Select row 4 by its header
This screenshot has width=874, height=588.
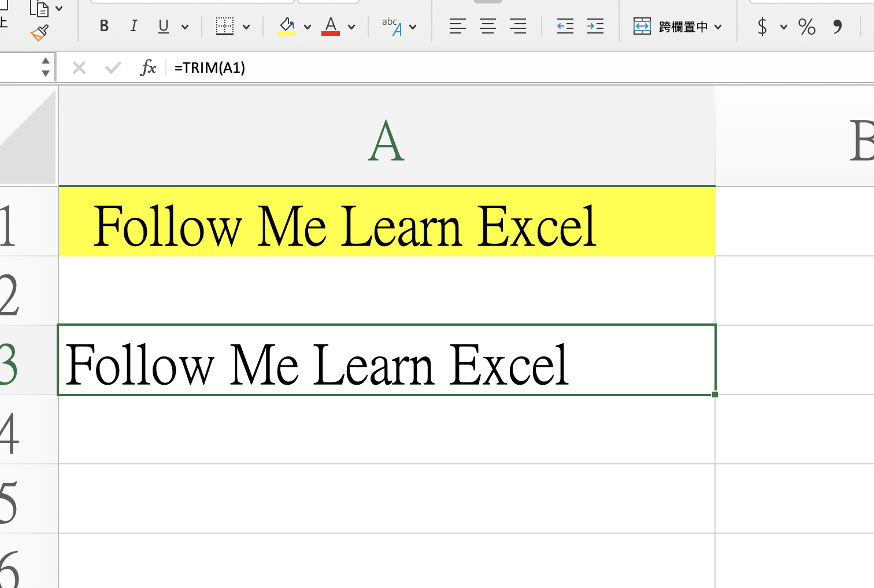pos(29,429)
